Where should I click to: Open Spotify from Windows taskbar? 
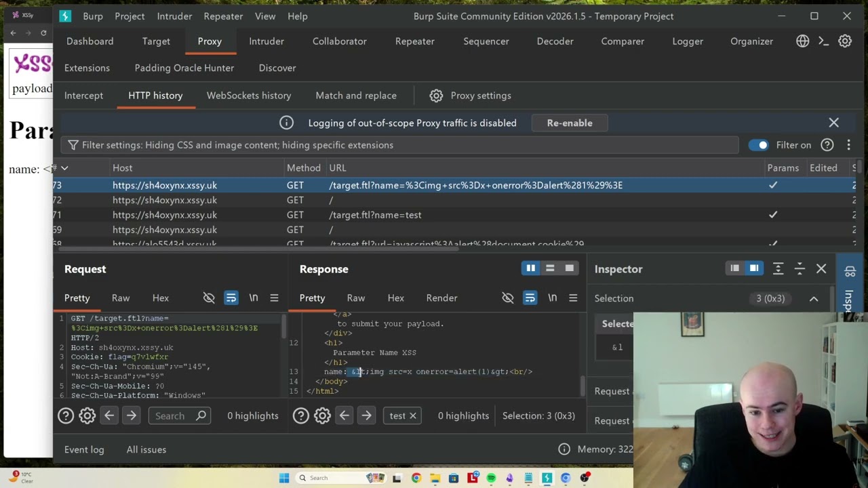click(x=491, y=478)
